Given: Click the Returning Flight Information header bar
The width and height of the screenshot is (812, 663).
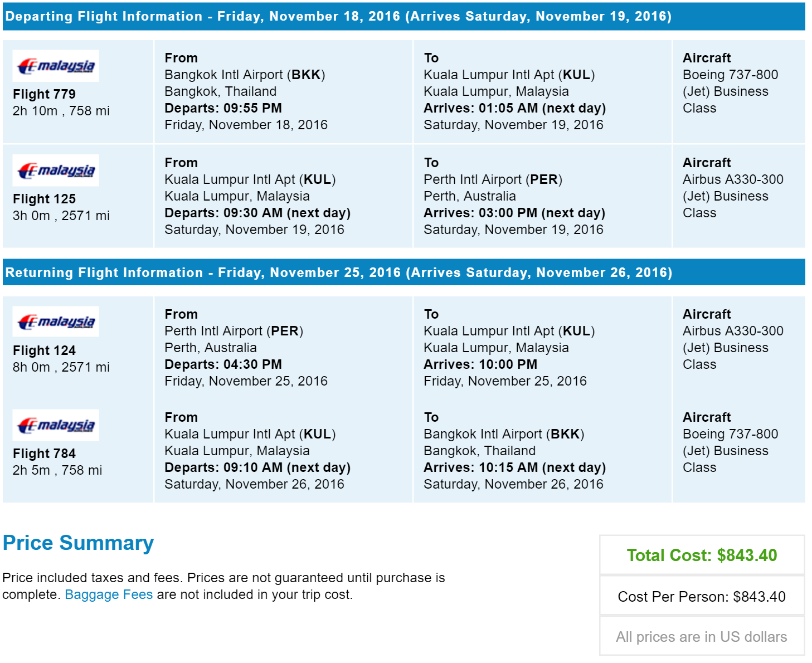Looking at the screenshot, I should point(404,272).
